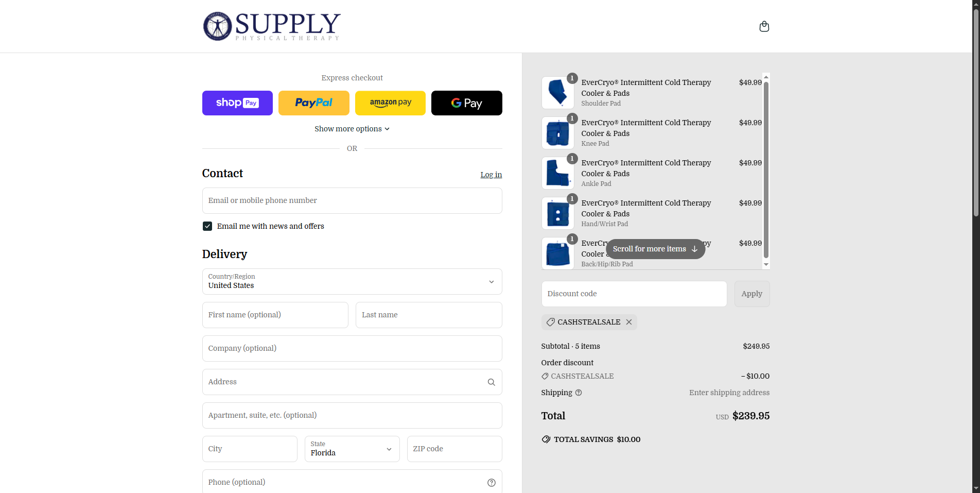Focus the Last name field
980x493 pixels.
pos(429,315)
